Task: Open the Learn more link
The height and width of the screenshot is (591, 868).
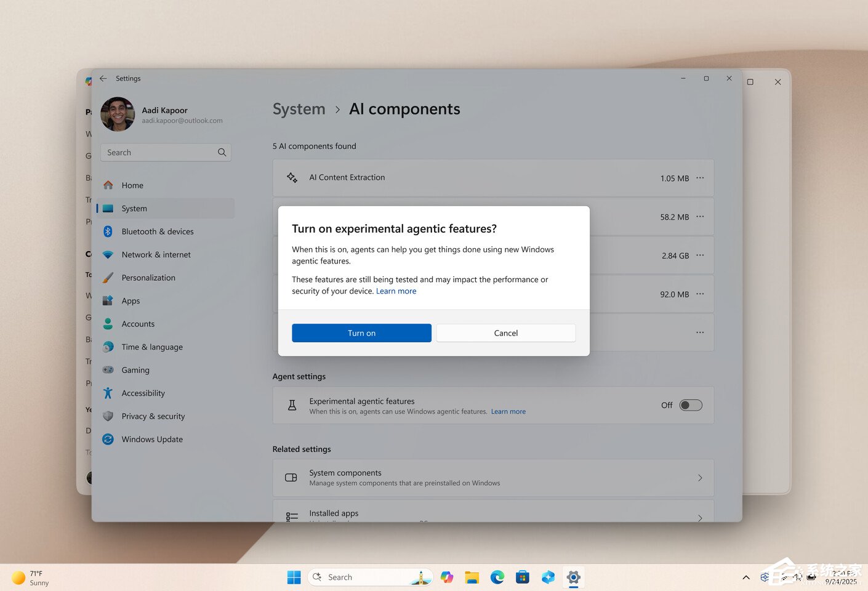Action: (396, 291)
